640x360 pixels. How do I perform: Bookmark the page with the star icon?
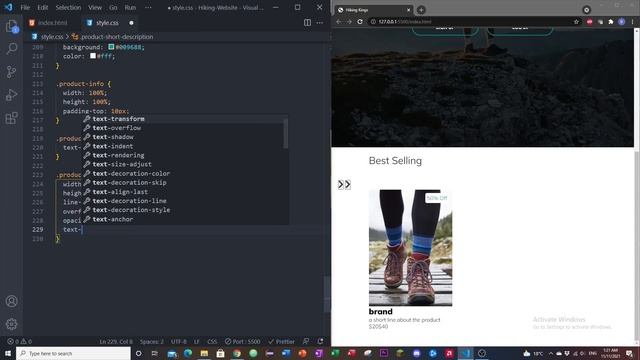click(x=576, y=22)
